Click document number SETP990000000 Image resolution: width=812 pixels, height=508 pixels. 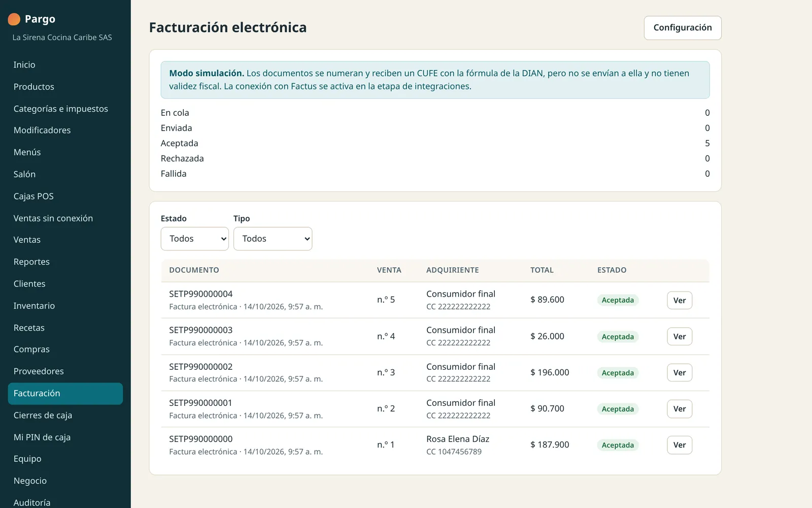201,439
